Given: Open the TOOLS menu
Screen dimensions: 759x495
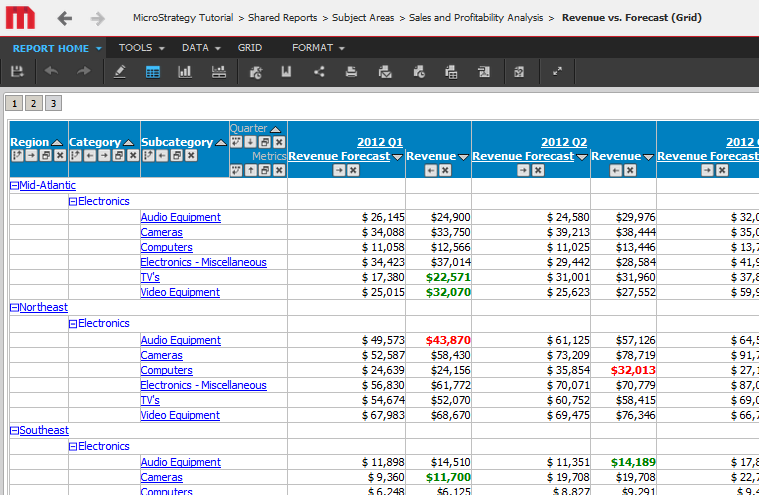Looking at the screenshot, I should point(141,48).
